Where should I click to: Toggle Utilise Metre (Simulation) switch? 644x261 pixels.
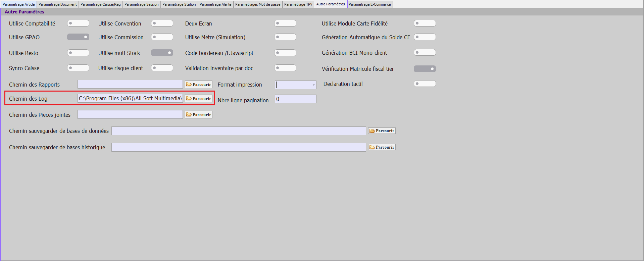(285, 37)
